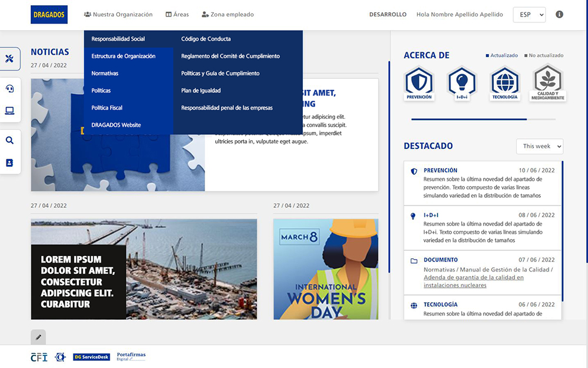Open the Áreas navigation menu

click(177, 15)
